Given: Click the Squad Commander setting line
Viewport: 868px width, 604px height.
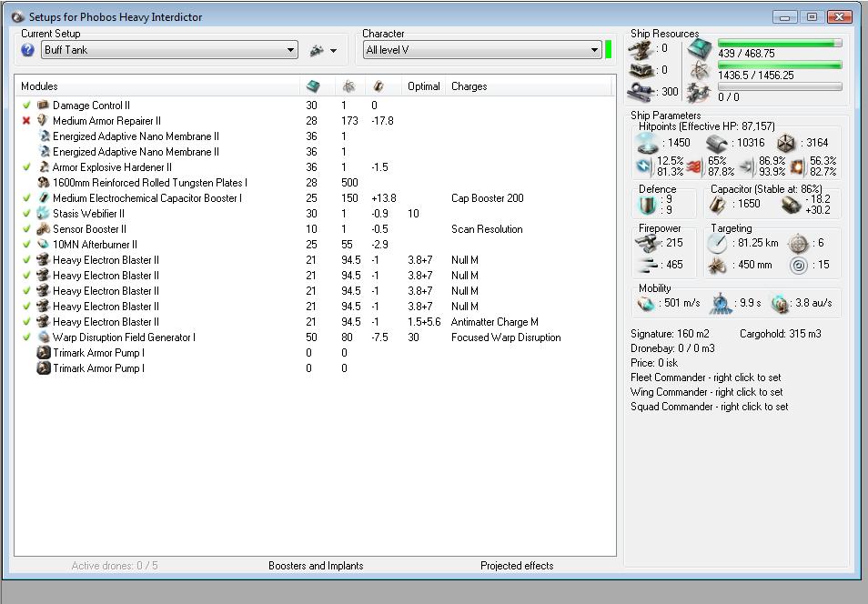Looking at the screenshot, I should point(709,407).
